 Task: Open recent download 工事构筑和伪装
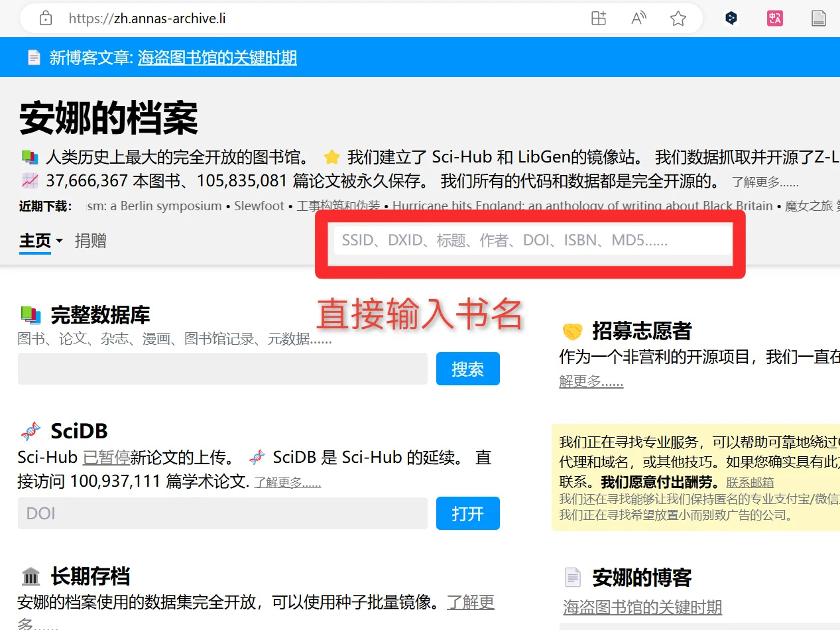point(338,206)
